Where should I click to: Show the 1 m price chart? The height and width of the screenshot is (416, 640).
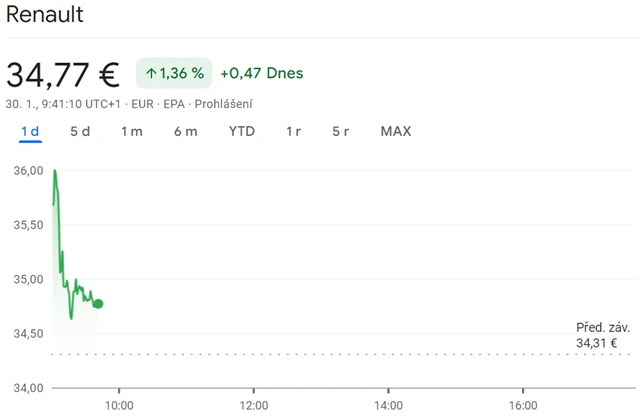pyautogui.click(x=131, y=131)
